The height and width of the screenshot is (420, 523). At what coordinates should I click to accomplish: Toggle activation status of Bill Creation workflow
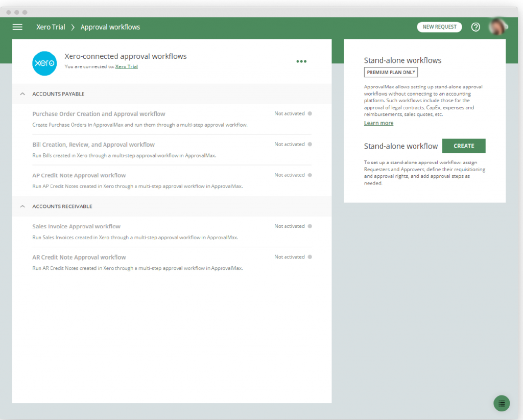coord(310,144)
